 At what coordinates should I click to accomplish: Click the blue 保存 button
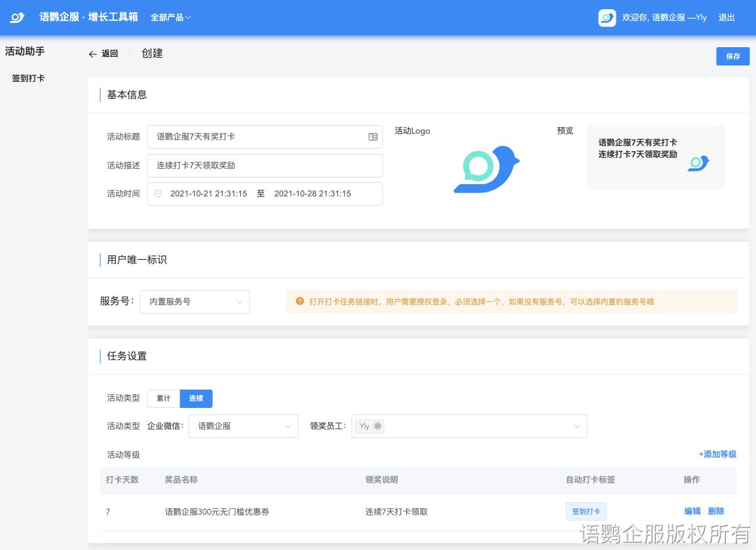[x=732, y=56]
